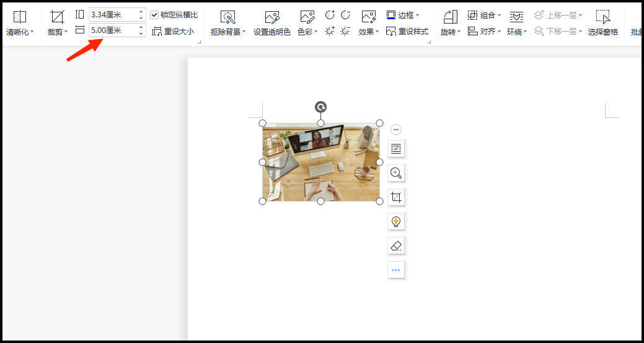Expand the 清晰化 dropdown arrow

click(x=32, y=32)
